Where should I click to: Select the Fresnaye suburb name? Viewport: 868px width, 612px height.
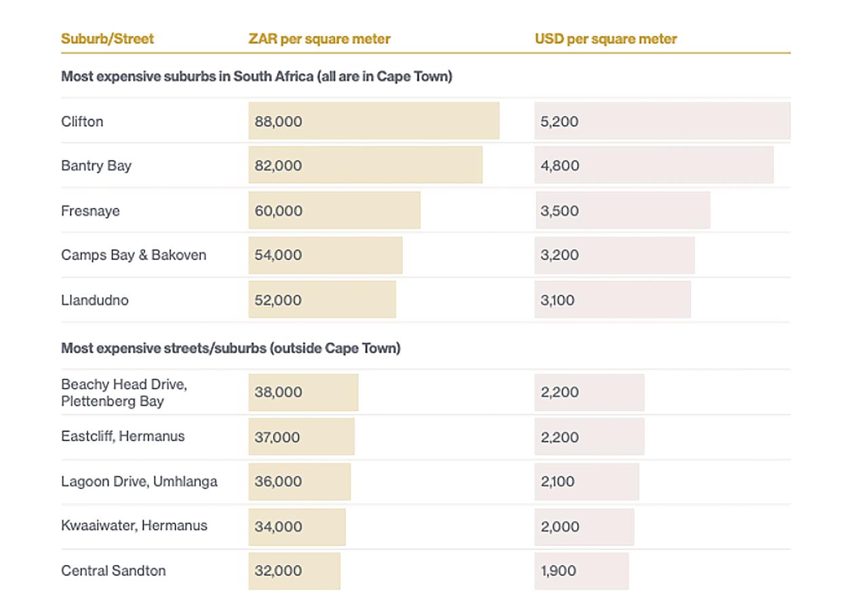click(x=90, y=210)
